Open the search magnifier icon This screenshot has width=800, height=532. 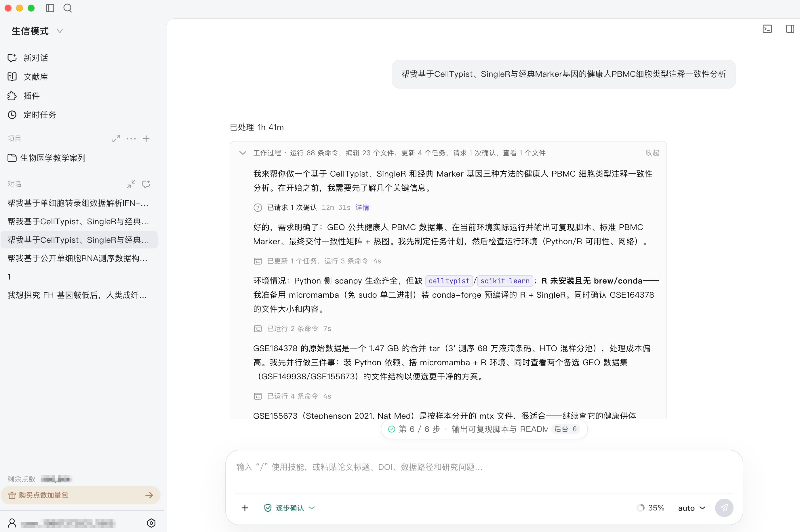(68, 8)
